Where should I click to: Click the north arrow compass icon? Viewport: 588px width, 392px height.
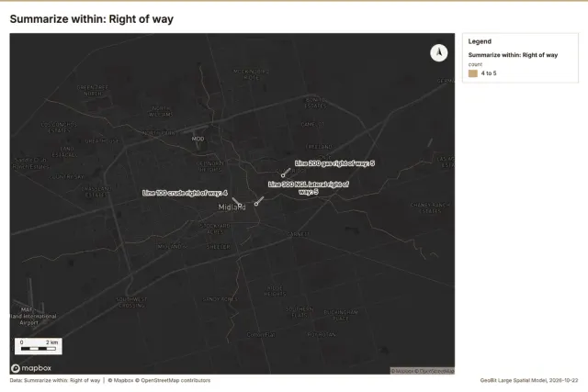pyautogui.click(x=439, y=53)
